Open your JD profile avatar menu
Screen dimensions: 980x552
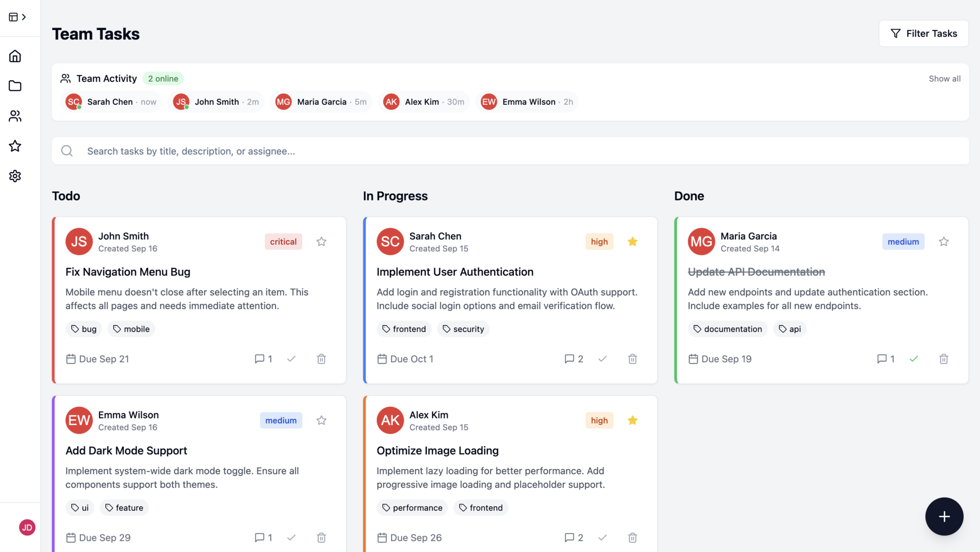(27, 527)
